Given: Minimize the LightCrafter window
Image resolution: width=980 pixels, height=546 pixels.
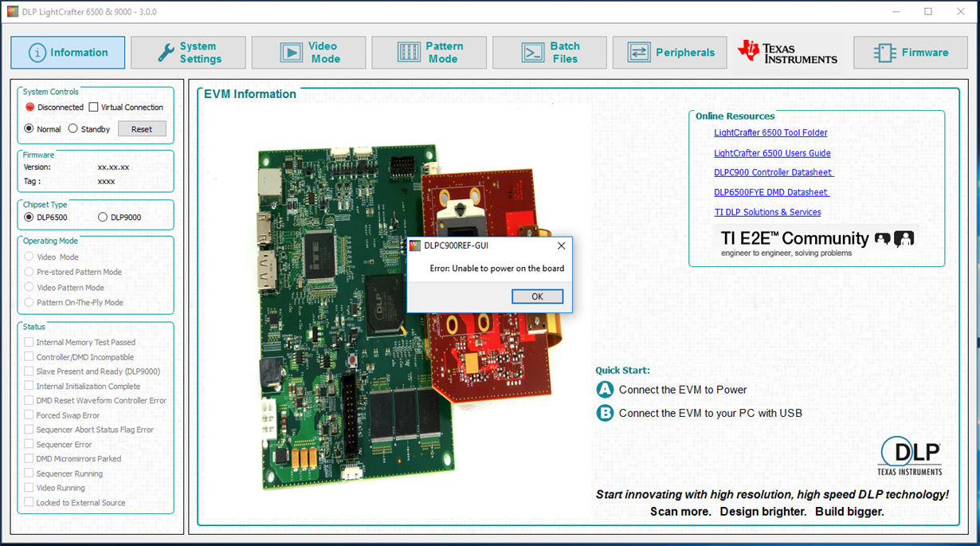Looking at the screenshot, I should tap(896, 12).
